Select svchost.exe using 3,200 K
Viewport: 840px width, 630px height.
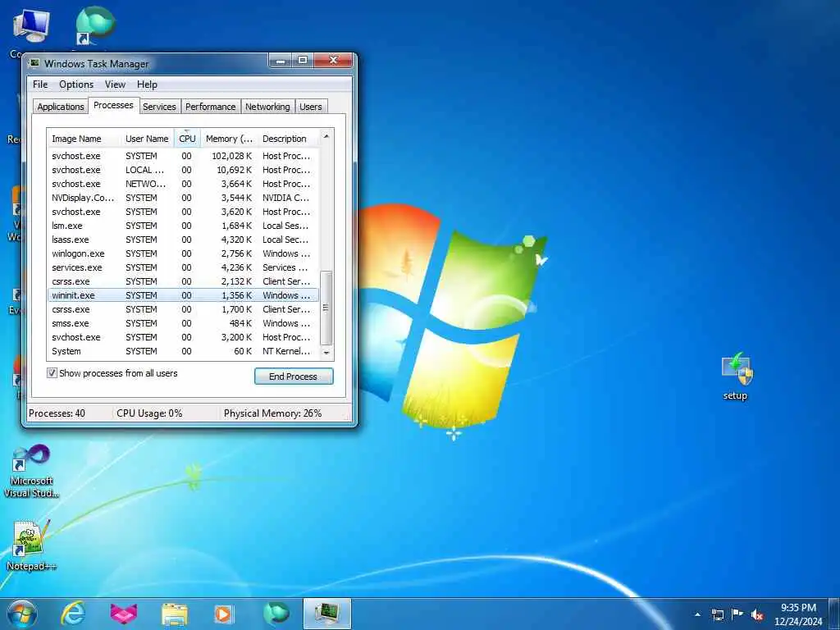pos(183,337)
